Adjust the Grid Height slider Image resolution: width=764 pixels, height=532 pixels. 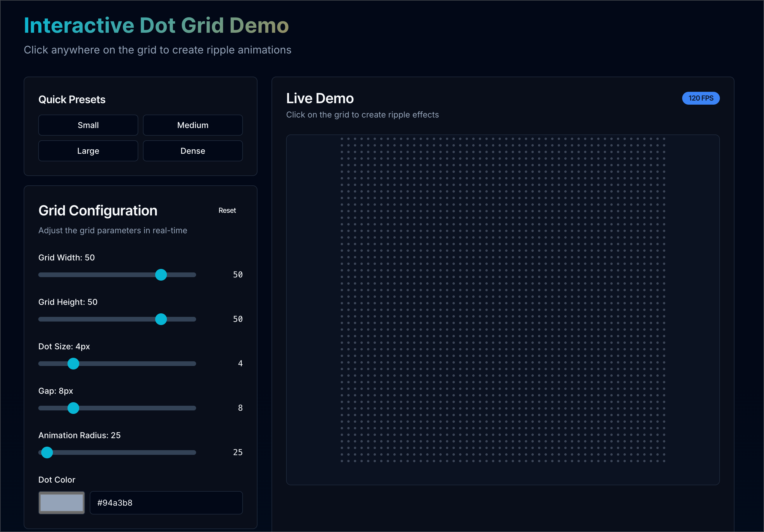(161, 319)
